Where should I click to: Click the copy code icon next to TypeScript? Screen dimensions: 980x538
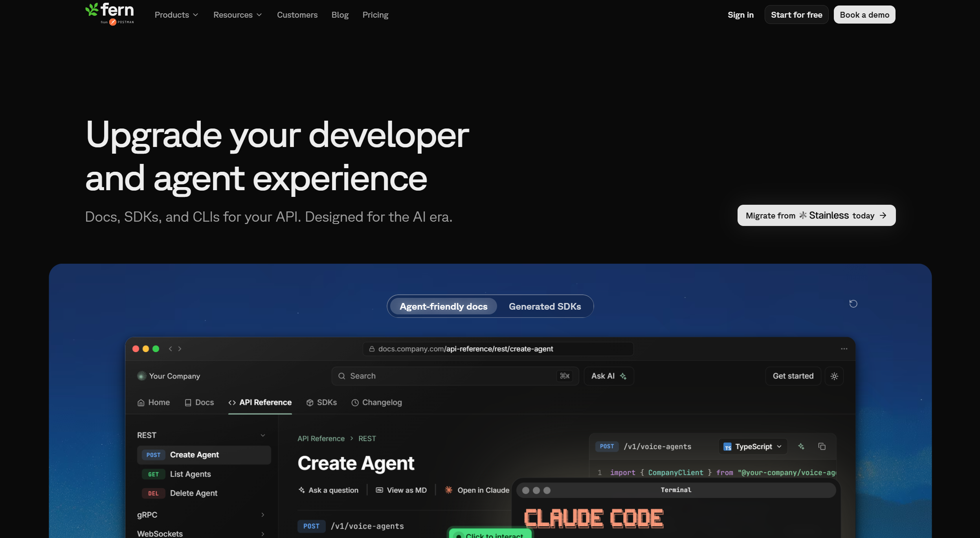pyautogui.click(x=822, y=446)
